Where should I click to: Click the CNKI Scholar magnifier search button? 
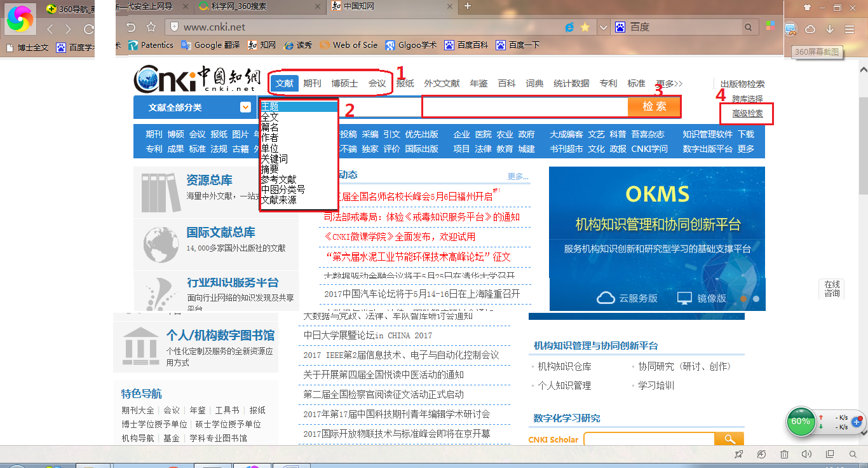click(x=729, y=439)
